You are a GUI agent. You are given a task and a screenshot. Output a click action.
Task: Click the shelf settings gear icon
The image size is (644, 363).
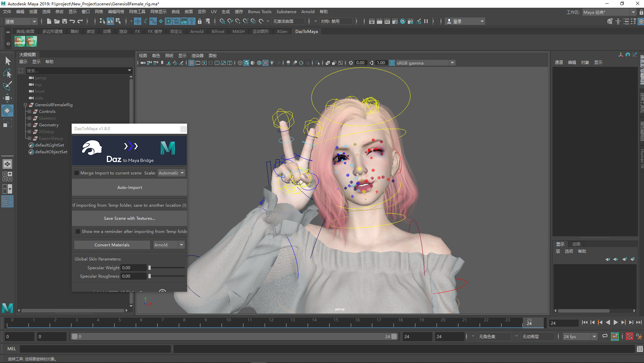8,44
